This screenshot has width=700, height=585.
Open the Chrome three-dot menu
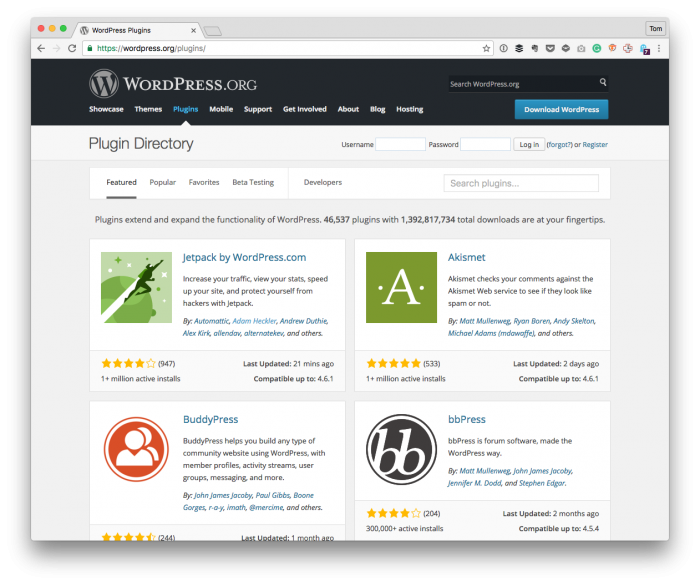click(659, 48)
